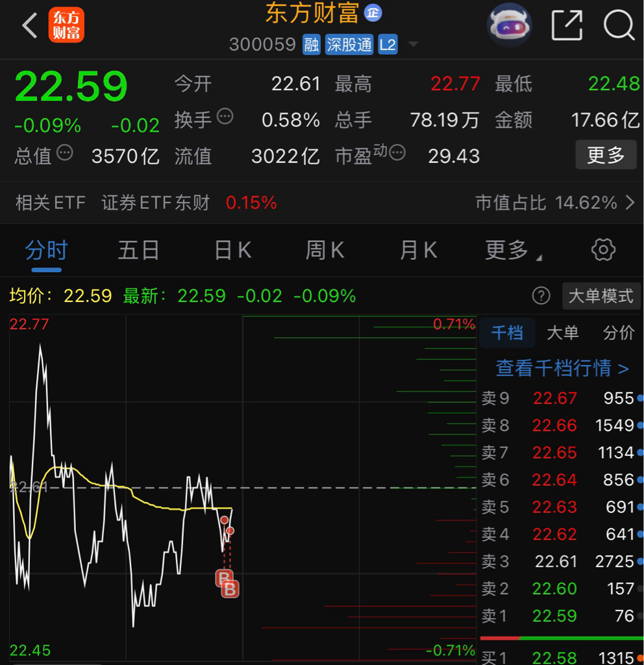Switch to the 月K tab

(x=419, y=250)
